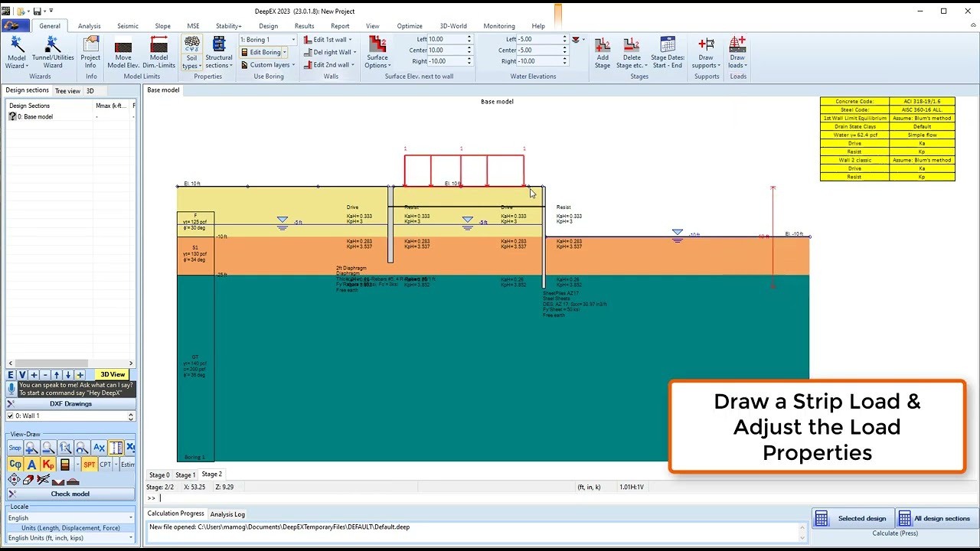Open the English Units (ft, inch, kips) dropdown
Viewport: 980px width, 551px height.
70,538
